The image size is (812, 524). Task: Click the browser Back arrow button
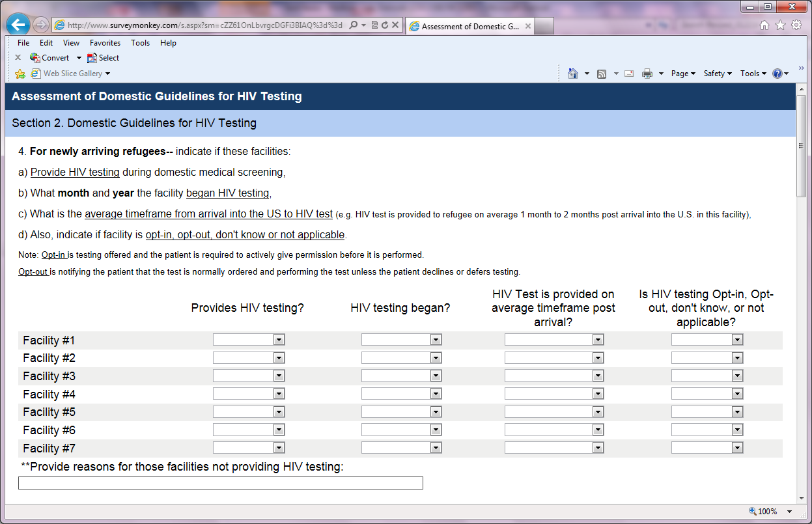pos(18,25)
